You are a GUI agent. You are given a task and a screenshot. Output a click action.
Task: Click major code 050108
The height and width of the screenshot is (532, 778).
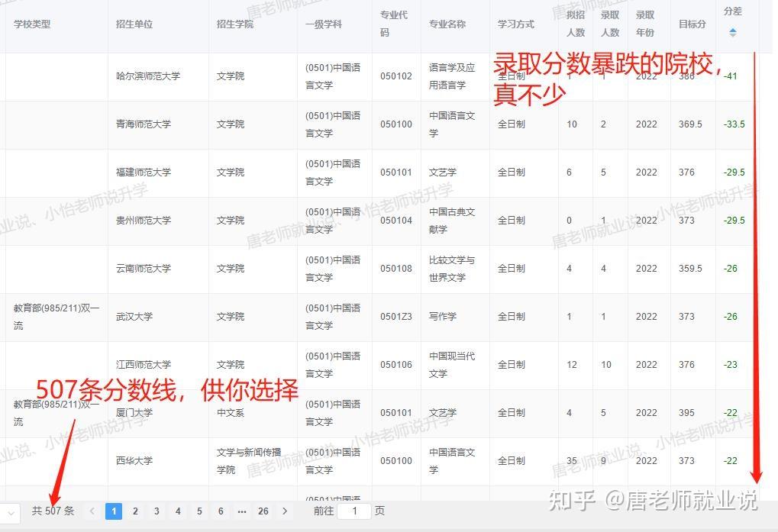pos(396,269)
